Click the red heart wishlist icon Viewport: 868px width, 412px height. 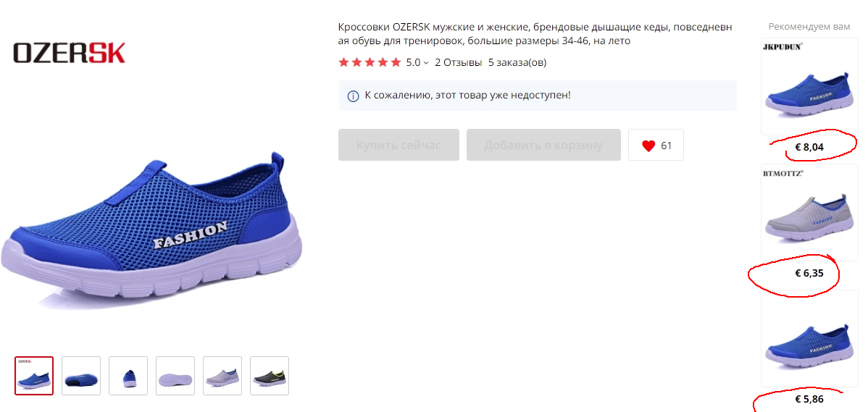pos(648,146)
